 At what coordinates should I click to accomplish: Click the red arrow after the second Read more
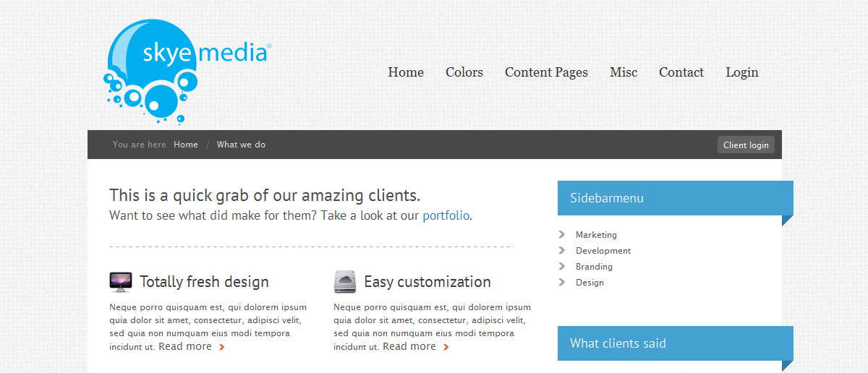(446, 347)
